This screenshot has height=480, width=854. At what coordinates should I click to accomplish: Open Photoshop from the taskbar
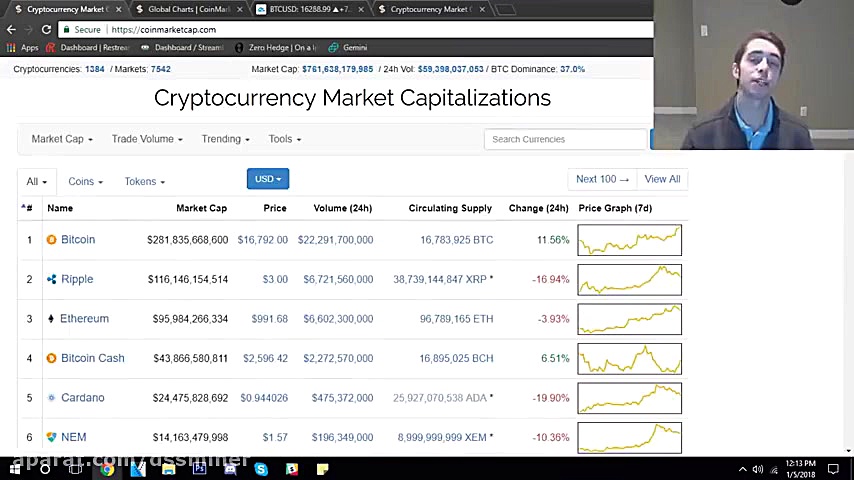pyautogui.click(x=199, y=469)
